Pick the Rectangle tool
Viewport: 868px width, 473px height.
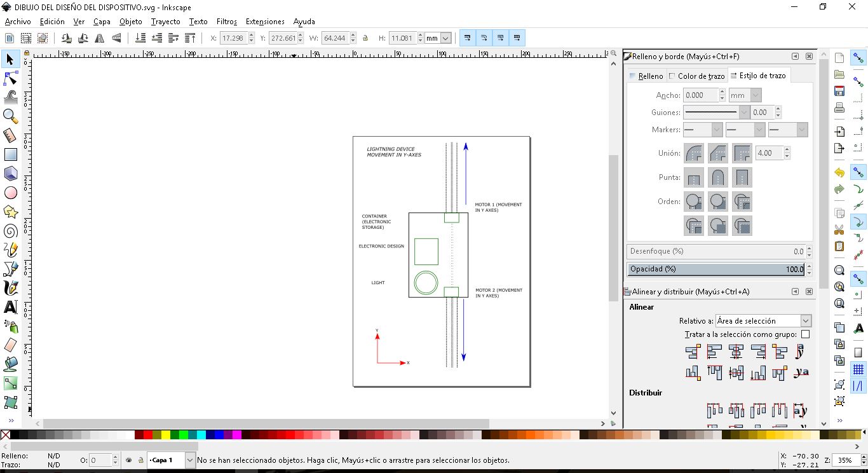click(x=10, y=154)
